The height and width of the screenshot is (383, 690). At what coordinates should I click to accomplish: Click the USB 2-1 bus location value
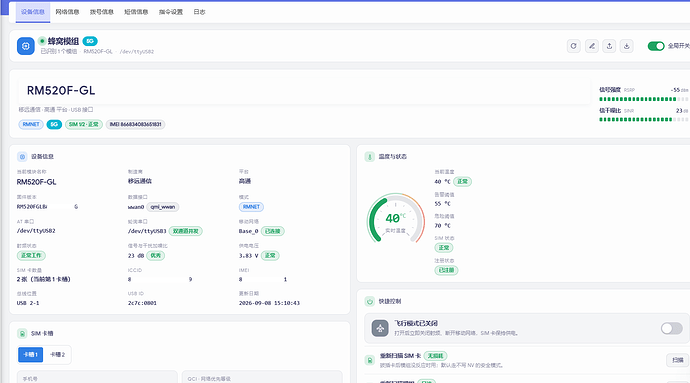coord(28,303)
